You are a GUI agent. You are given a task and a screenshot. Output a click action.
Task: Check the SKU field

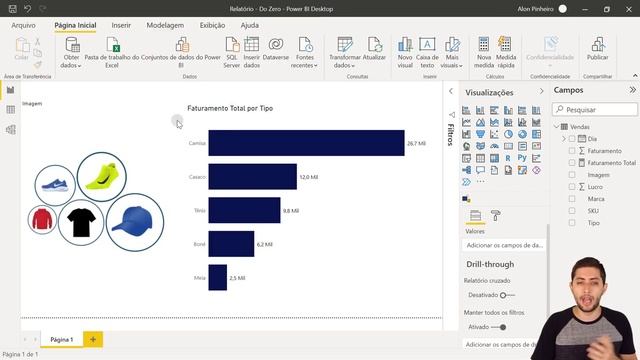(572, 211)
